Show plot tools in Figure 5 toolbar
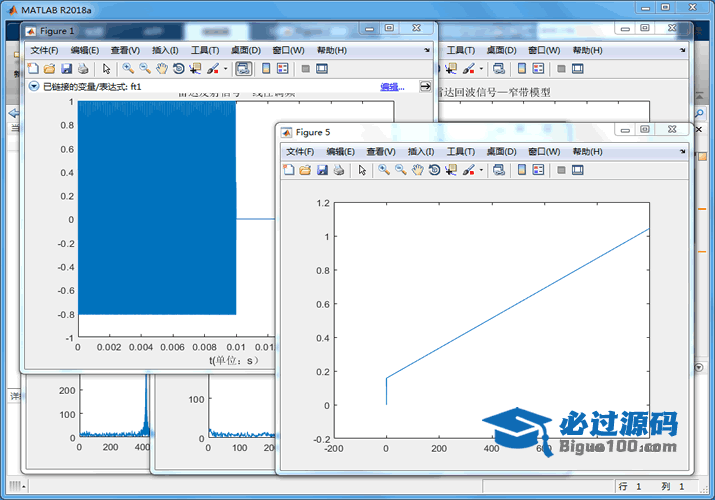 (x=579, y=170)
